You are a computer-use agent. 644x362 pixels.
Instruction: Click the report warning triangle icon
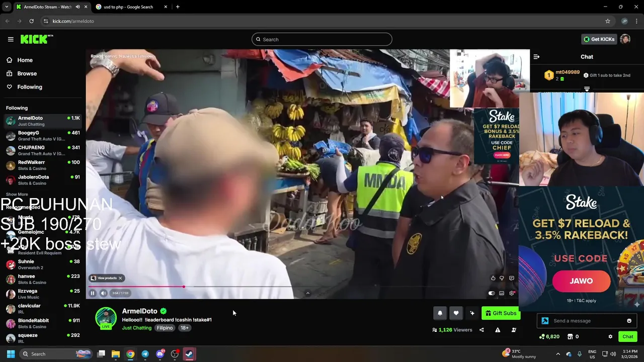pos(498,330)
